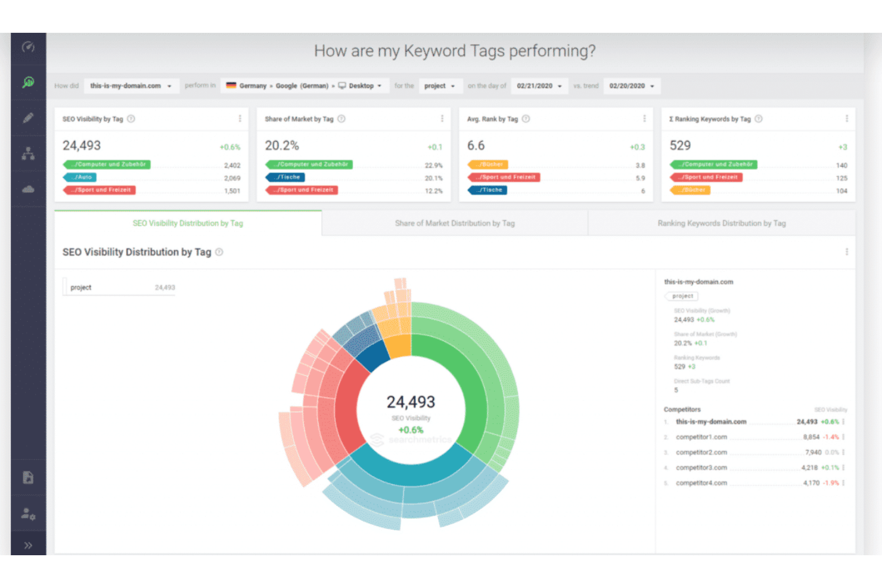Image resolution: width=882 pixels, height=588 pixels.
Task: Switch to Ranking Keywords Distribution by Tag tab
Action: click(722, 223)
